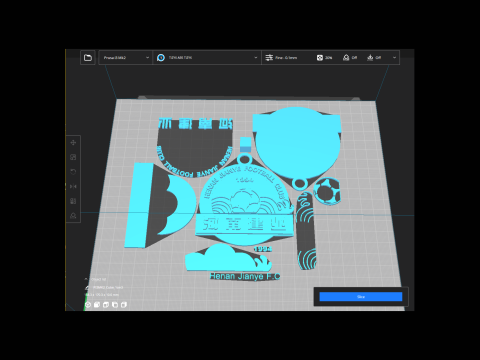
Task: Open the material configuration dropdown
Action: (x=207, y=58)
